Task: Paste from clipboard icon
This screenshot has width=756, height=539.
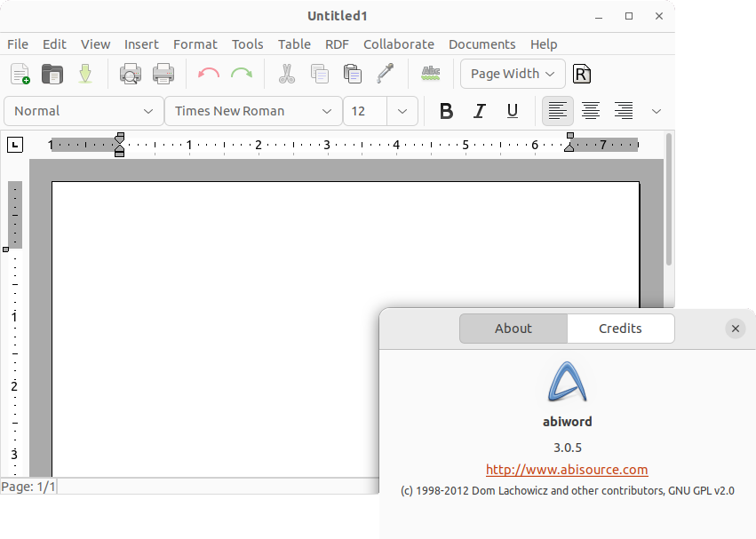Action: pos(353,74)
